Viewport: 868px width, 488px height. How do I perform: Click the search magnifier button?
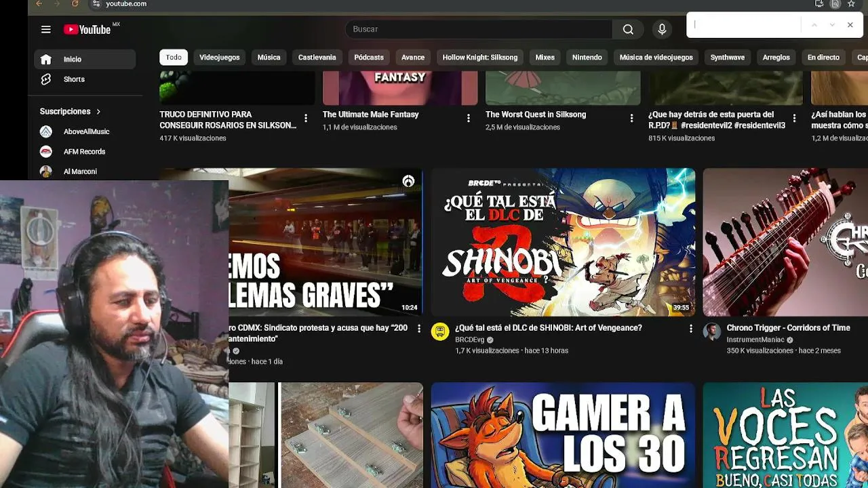click(628, 29)
